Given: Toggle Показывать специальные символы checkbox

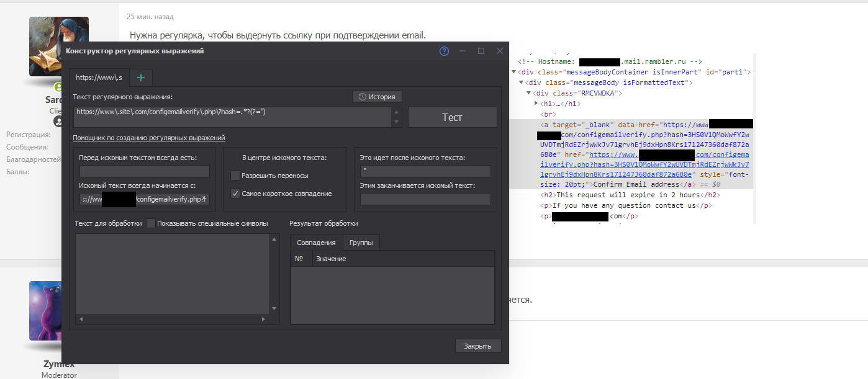Looking at the screenshot, I should 151,223.
